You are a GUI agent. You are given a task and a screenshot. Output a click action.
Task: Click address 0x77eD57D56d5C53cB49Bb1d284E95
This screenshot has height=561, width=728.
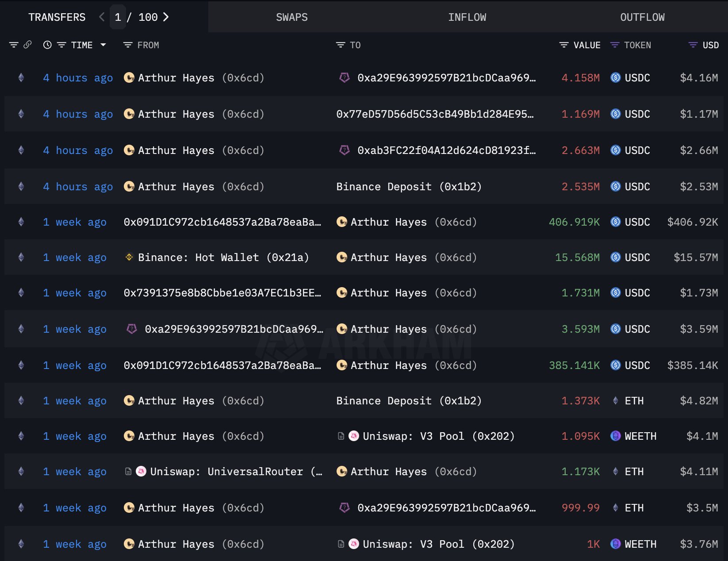click(435, 114)
